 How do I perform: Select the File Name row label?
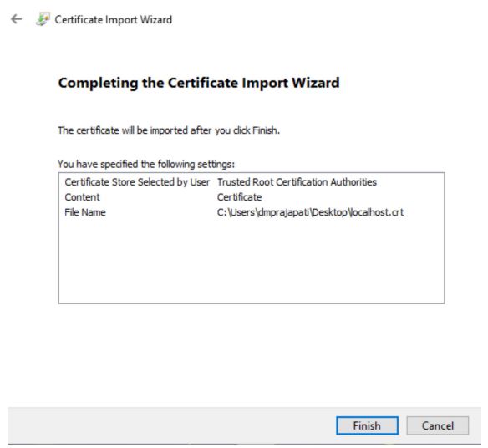click(85, 212)
